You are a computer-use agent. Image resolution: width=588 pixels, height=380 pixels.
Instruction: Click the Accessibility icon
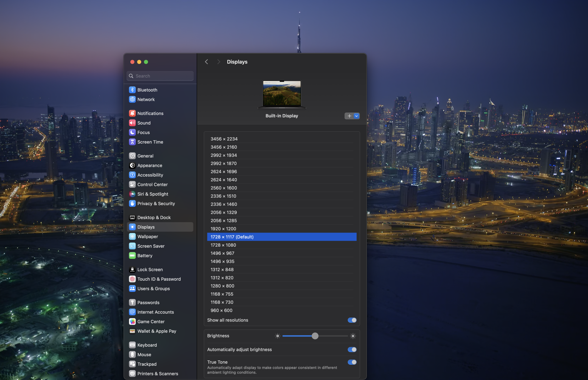point(132,175)
